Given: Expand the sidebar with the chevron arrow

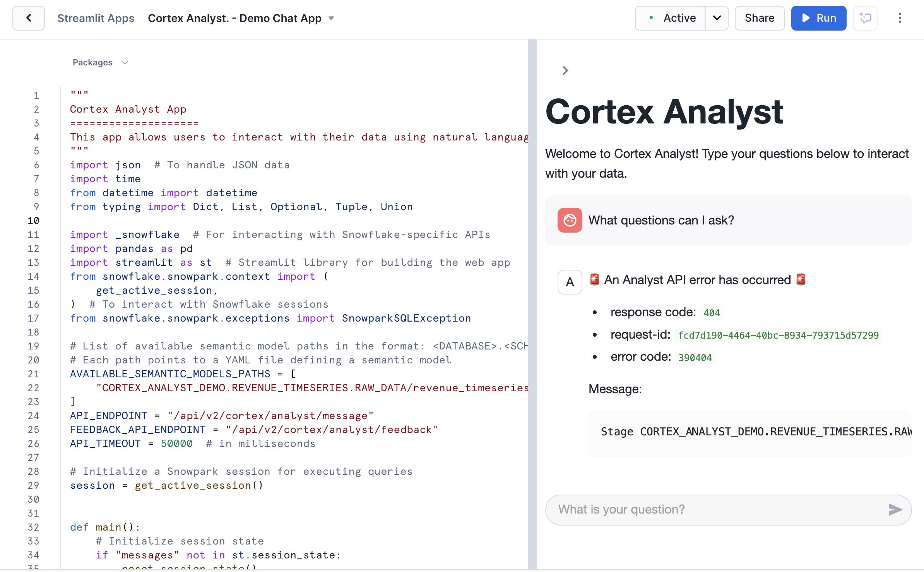Looking at the screenshot, I should pyautogui.click(x=565, y=70).
